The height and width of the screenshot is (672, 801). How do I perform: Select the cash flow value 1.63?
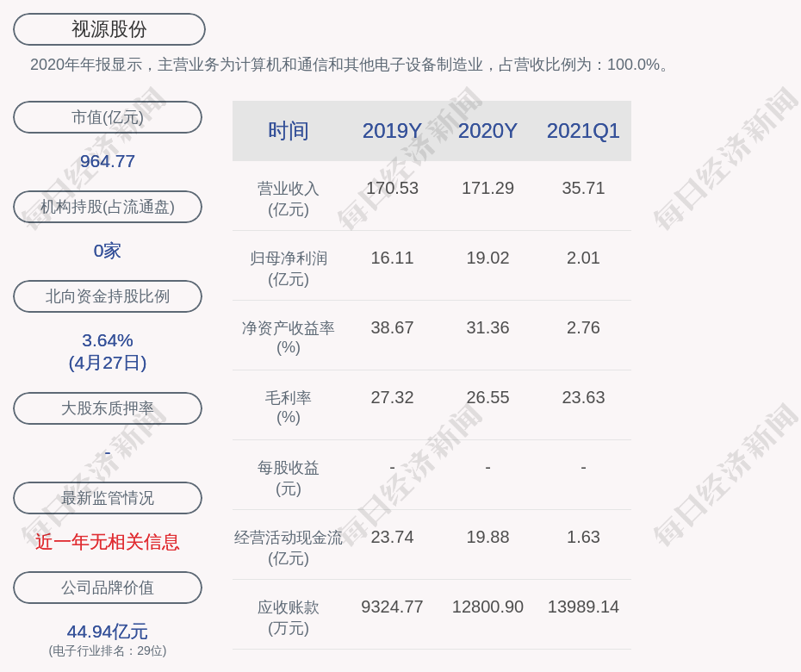583,537
